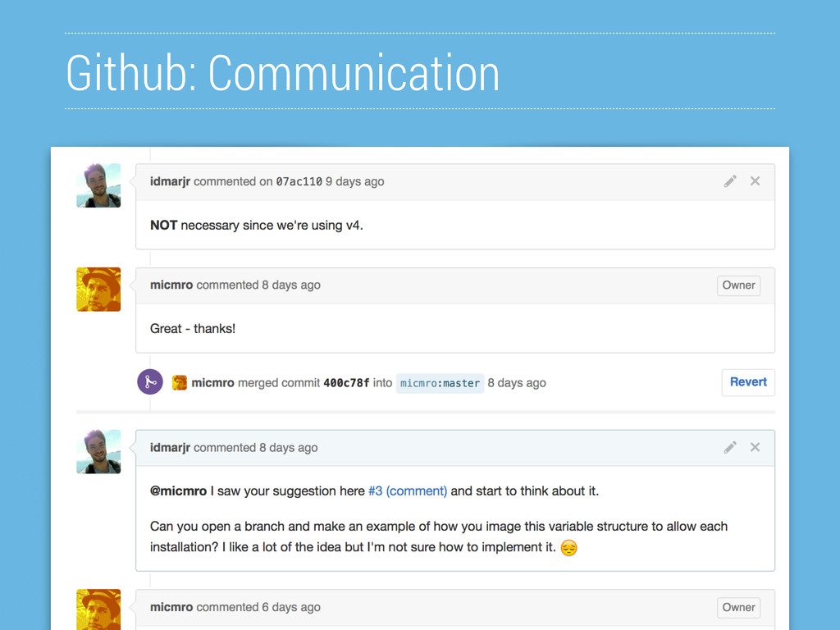Click the slide title "Github: Communication"

click(283, 72)
